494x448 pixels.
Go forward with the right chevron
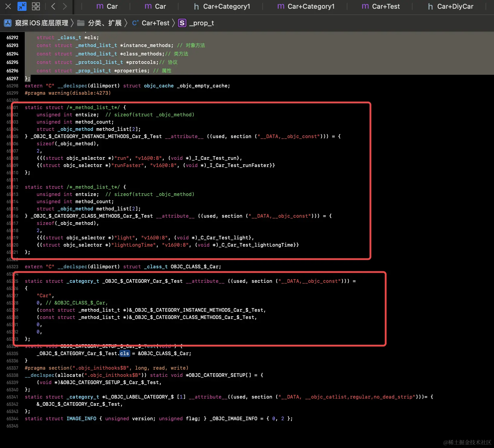coord(65,6)
